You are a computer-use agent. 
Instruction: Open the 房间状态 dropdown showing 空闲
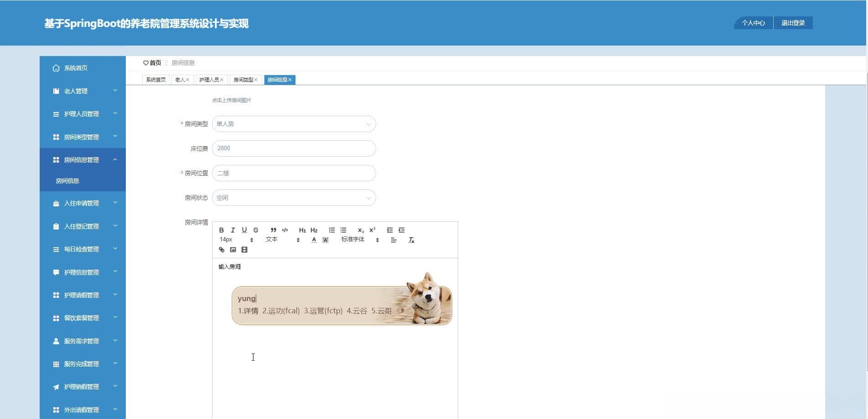[294, 197]
